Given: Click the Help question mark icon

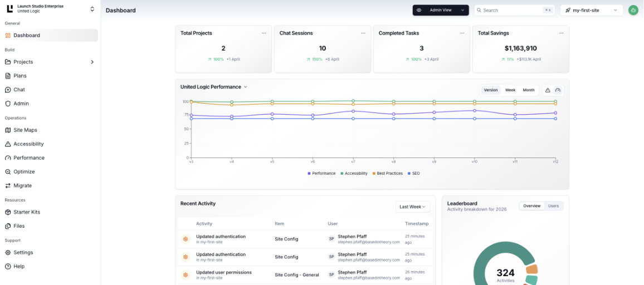Looking at the screenshot, I should tap(8, 267).
